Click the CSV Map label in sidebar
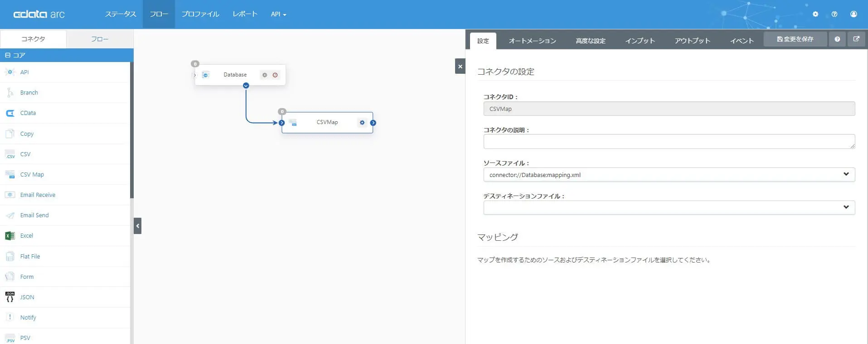The image size is (868, 344). [x=32, y=174]
